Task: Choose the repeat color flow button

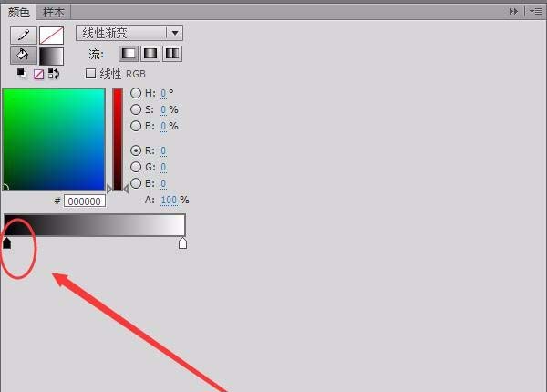Action: click(172, 54)
